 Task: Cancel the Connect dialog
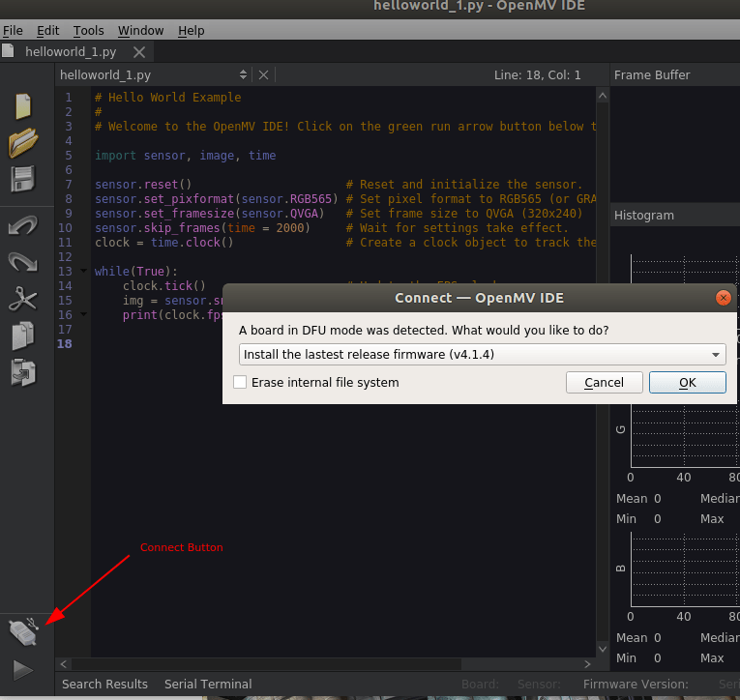coord(604,383)
